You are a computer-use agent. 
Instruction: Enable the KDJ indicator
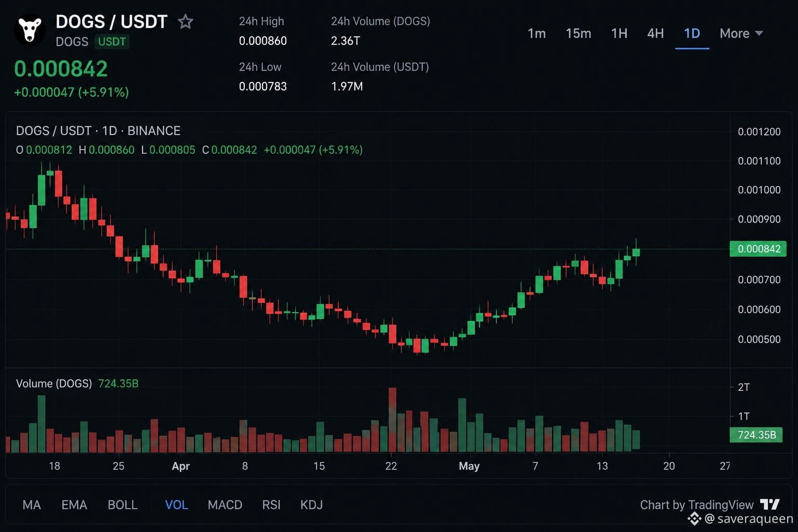[312, 505]
